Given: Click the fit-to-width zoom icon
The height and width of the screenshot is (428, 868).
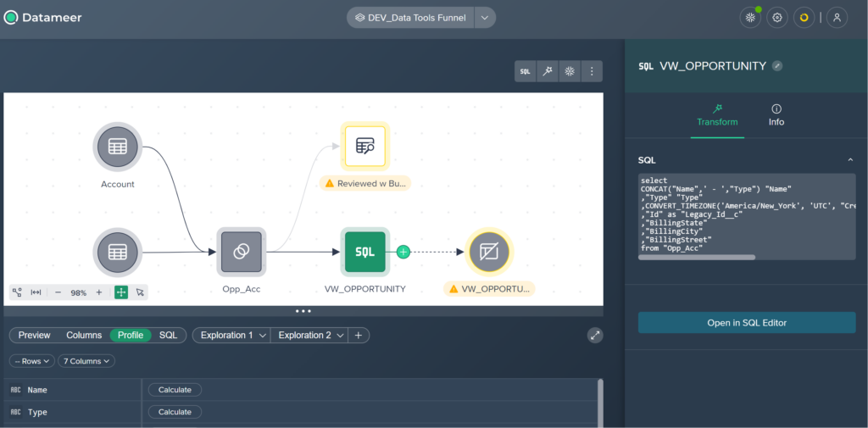Looking at the screenshot, I should pyautogui.click(x=36, y=292).
